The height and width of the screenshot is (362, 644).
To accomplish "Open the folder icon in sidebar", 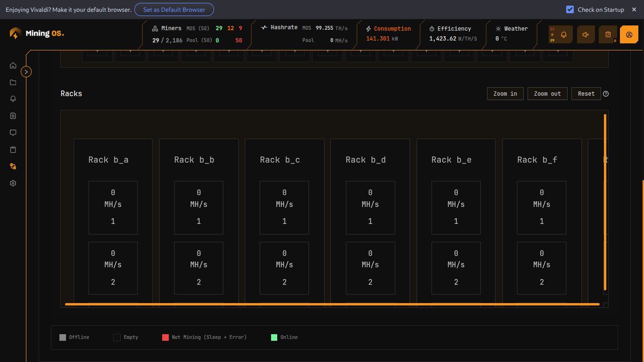I will coord(13,82).
